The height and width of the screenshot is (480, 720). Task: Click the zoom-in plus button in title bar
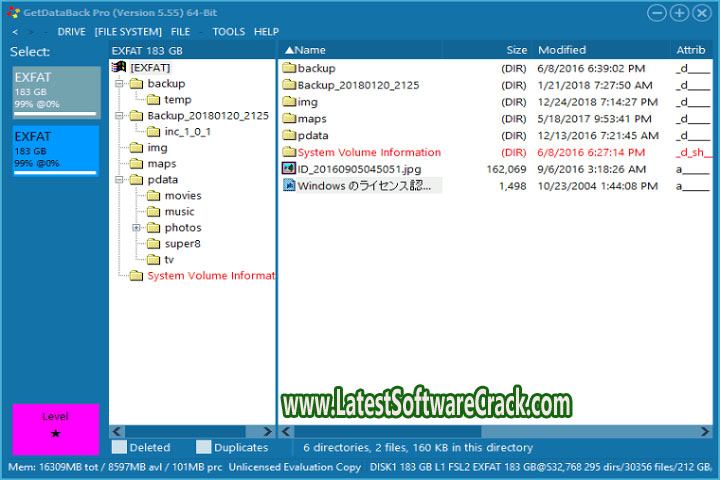tap(679, 13)
